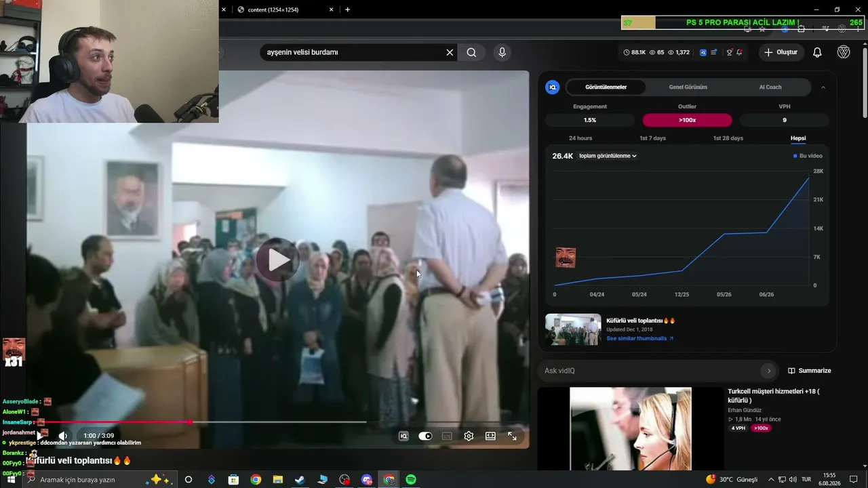Switch to the Genel Görünüm tab
This screenshot has height=488, width=868.
[688, 87]
